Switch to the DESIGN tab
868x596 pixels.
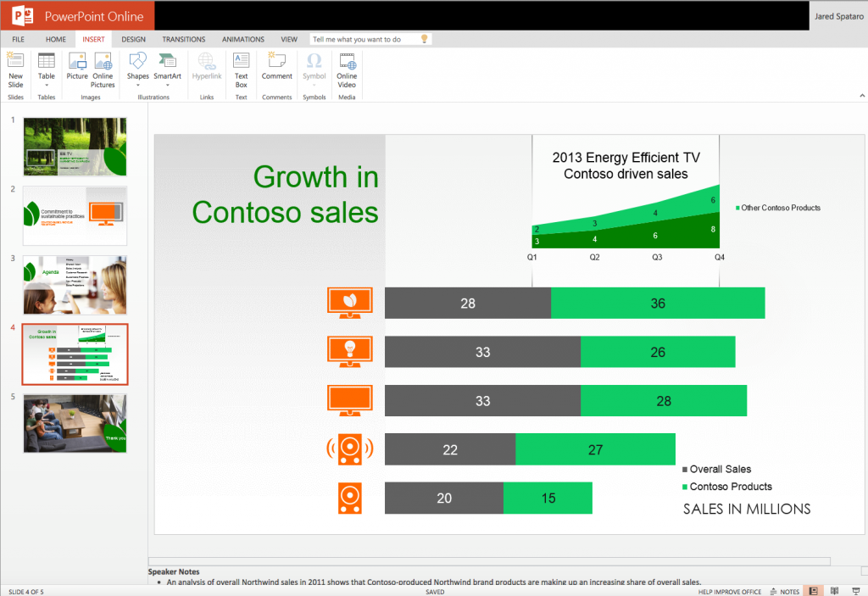click(133, 38)
